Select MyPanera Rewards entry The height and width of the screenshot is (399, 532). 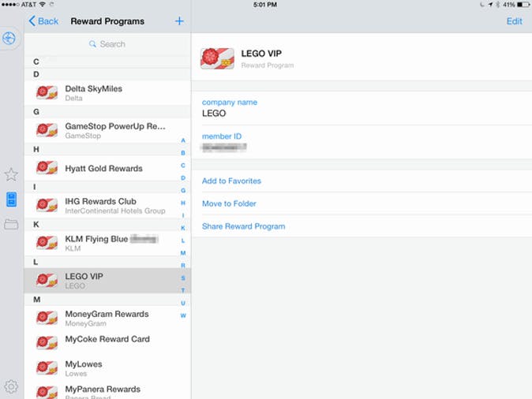pyautogui.click(x=107, y=390)
